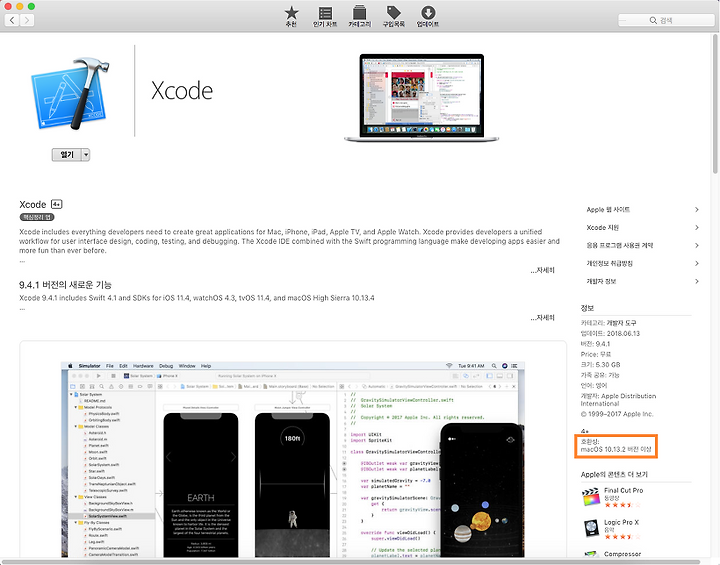Screen dimensions: 720x565
Task: Click the chevron next to Apple 웹 사이트
Action: tap(697, 209)
